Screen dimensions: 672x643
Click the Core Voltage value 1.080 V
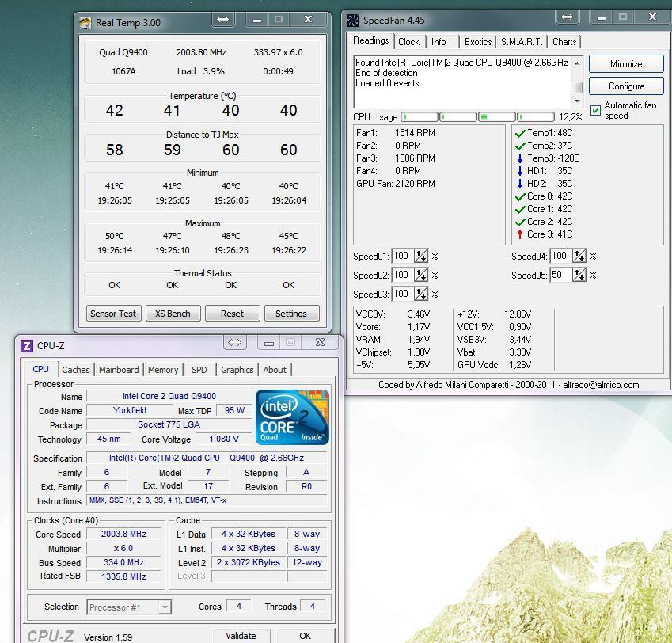[x=224, y=439]
